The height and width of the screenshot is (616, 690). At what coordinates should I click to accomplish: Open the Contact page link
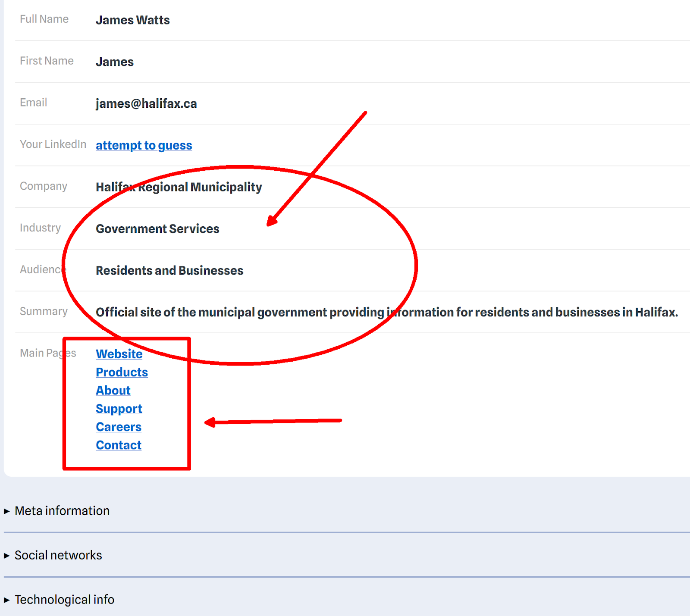click(x=119, y=445)
